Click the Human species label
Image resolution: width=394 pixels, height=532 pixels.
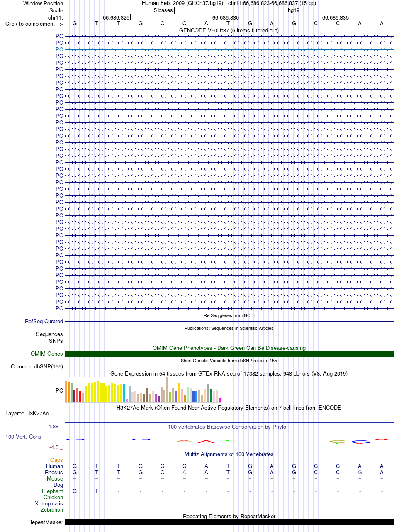coord(54,466)
